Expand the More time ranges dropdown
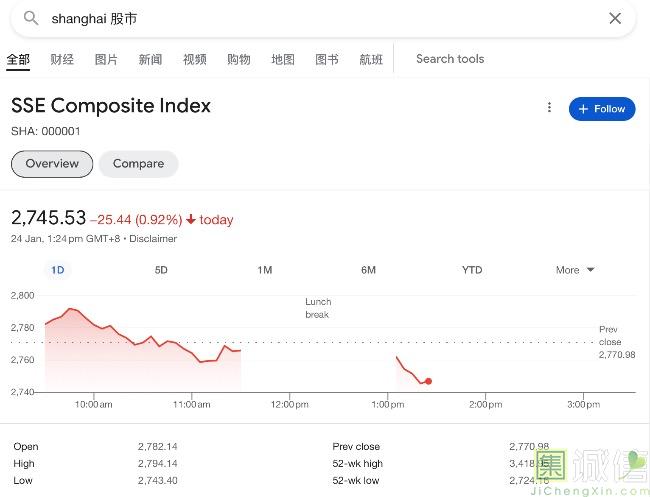The height and width of the screenshot is (497, 650). click(575, 270)
